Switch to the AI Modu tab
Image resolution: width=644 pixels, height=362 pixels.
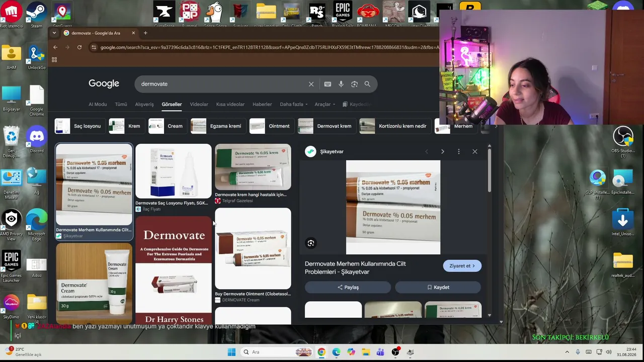(98, 104)
